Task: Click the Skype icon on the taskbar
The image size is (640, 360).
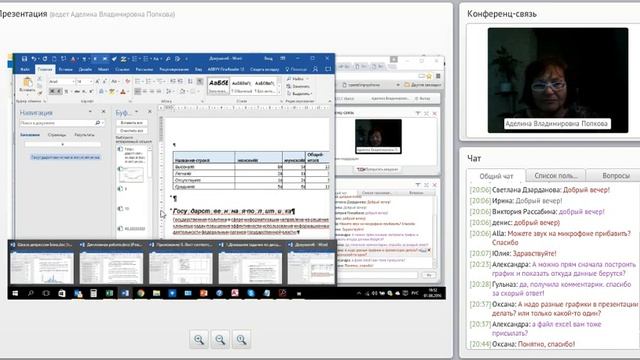Action: pos(251,293)
